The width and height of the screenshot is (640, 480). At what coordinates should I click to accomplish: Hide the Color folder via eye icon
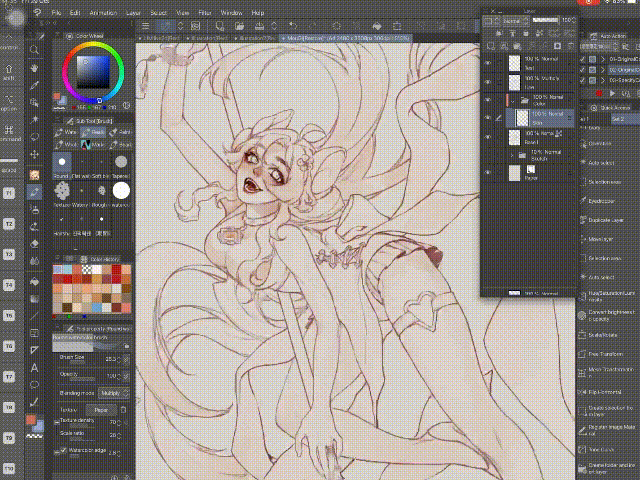(487, 100)
